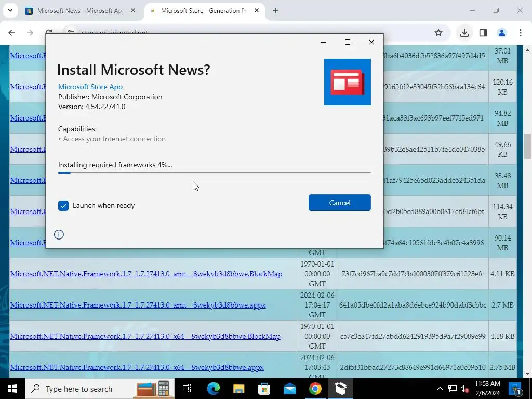Open File Explorer from taskbar
The width and height of the screenshot is (532, 399).
239,389
